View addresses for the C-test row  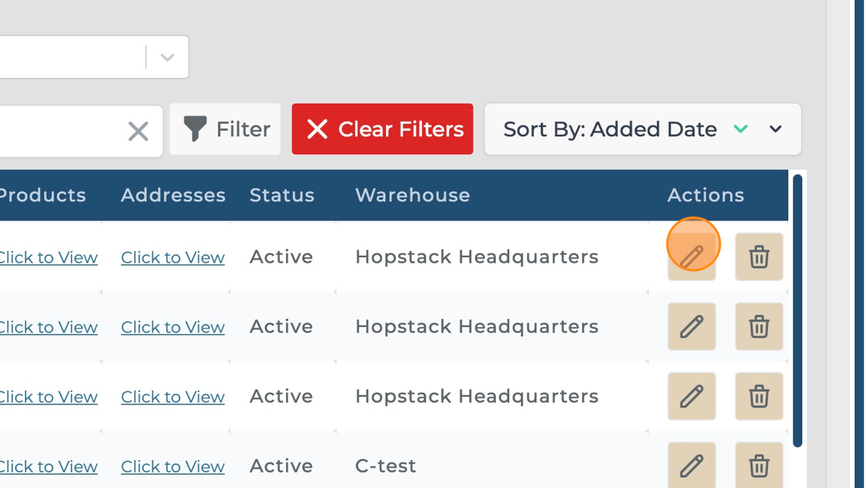pos(173,466)
